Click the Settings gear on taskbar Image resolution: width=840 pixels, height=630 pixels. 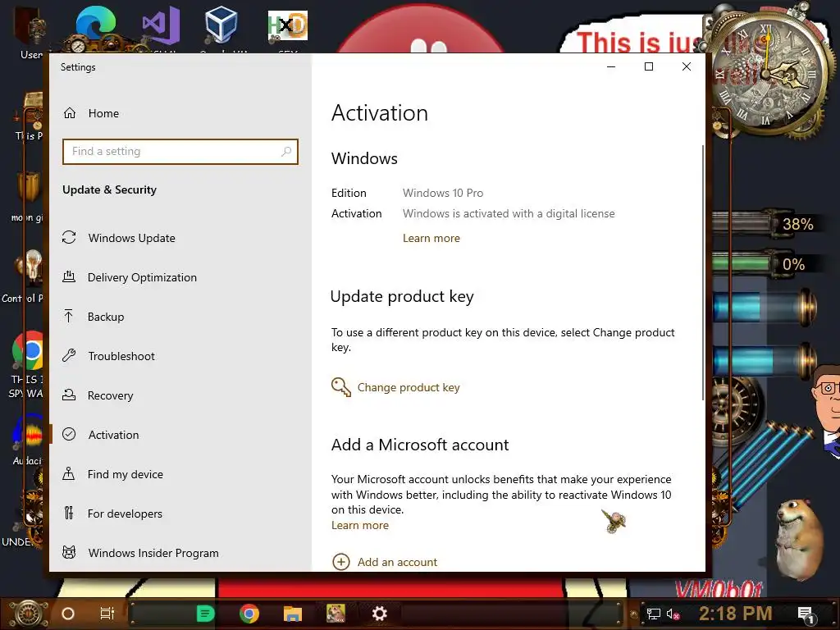(379, 614)
